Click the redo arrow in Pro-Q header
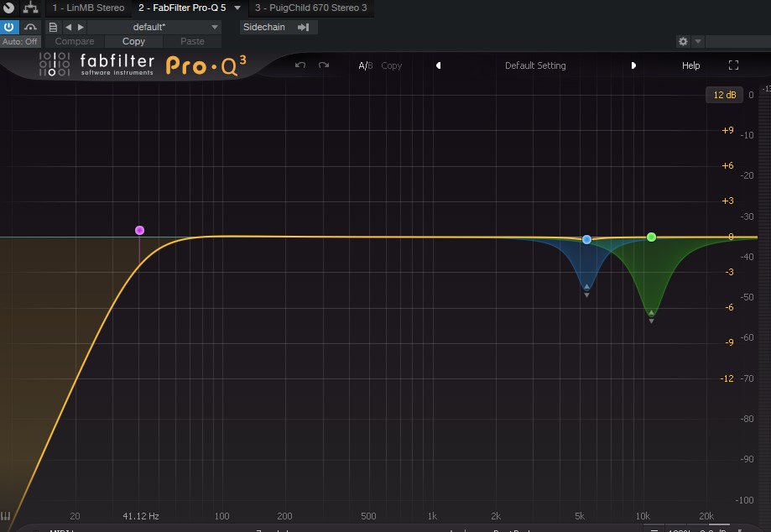This screenshot has width=771, height=532. (324, 65)
